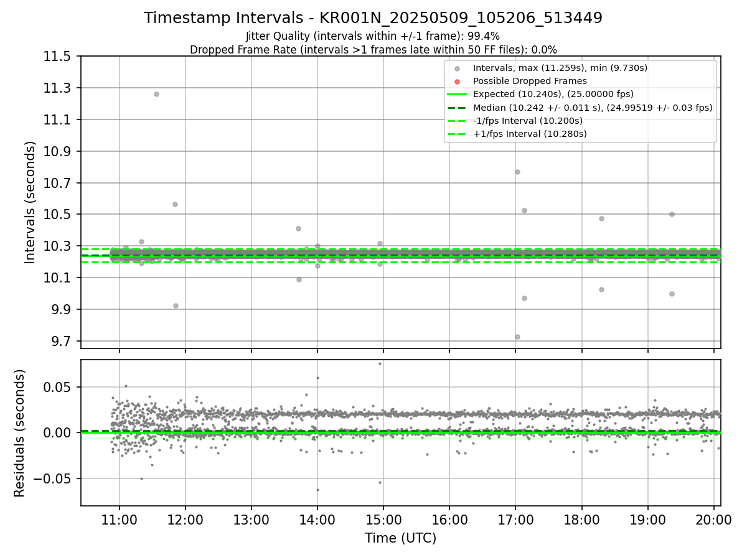747x560 pixels.
Task: Click the 11.3 y-axis tick label
Action: (x=59, y=88)
